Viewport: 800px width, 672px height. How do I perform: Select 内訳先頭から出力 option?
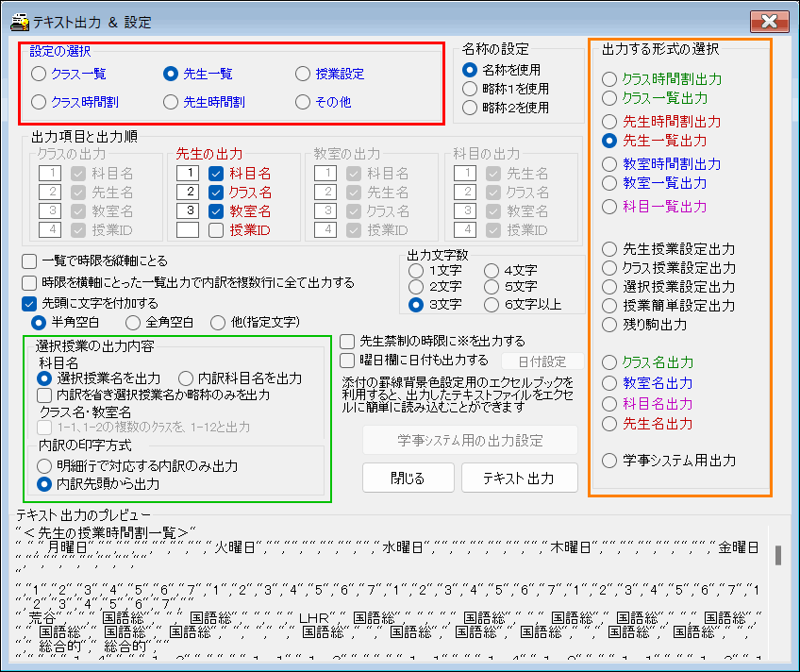coord(44,484)
